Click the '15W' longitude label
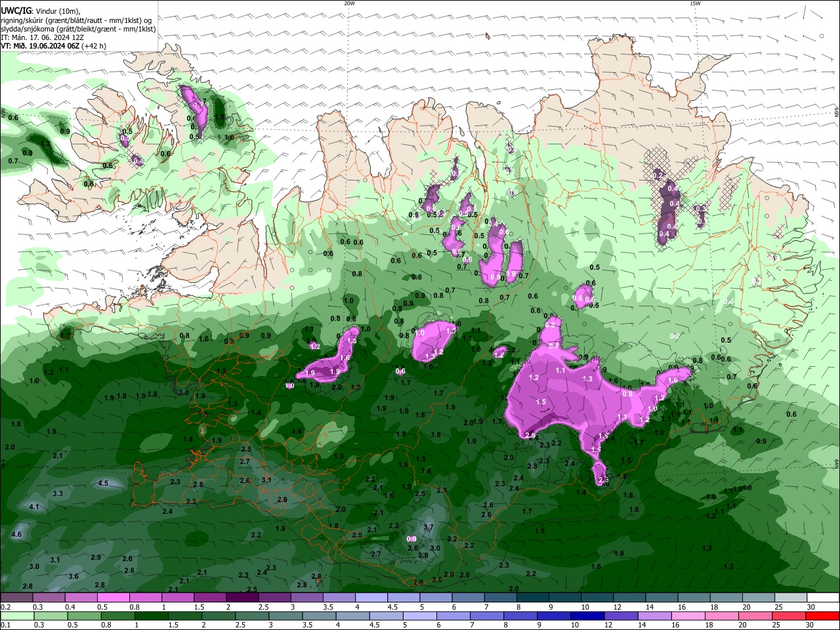Viewport: 840px width, 630px height. coord(695,3)
